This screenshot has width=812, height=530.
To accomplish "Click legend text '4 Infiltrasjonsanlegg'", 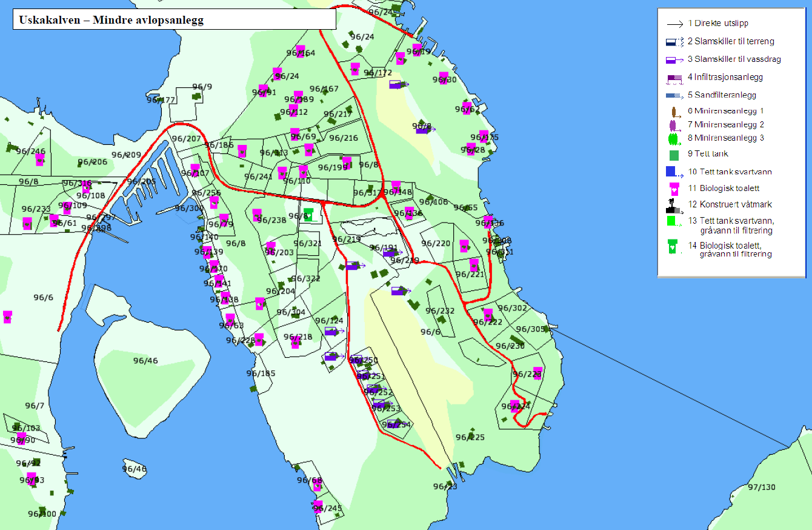I will pyautogui.click(x=725, y=78).
